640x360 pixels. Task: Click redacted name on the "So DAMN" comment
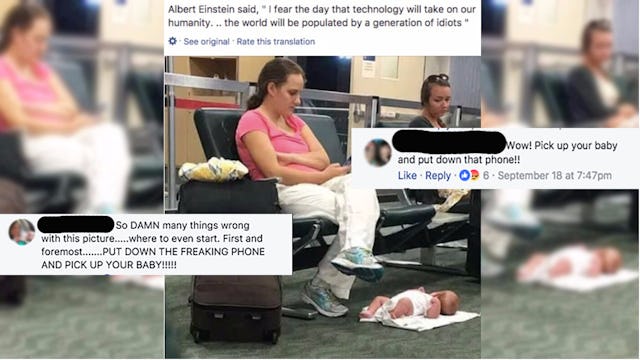tap(76, 224)
